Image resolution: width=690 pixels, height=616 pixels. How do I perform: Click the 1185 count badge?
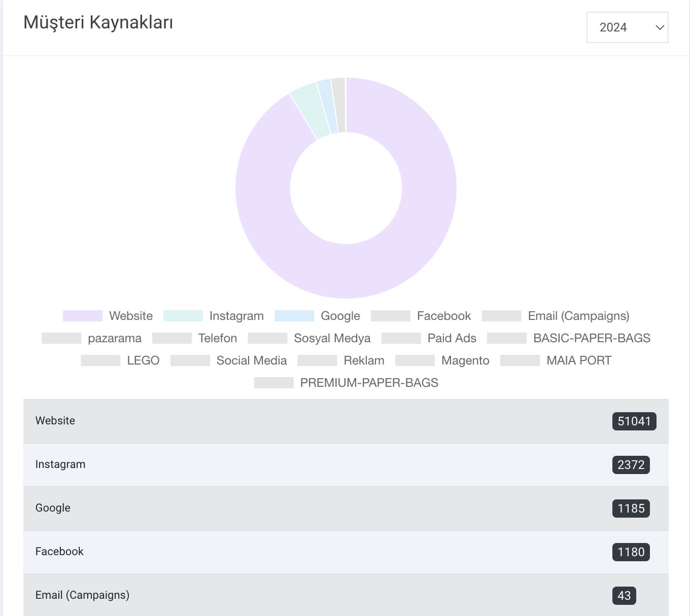[631, 509]
